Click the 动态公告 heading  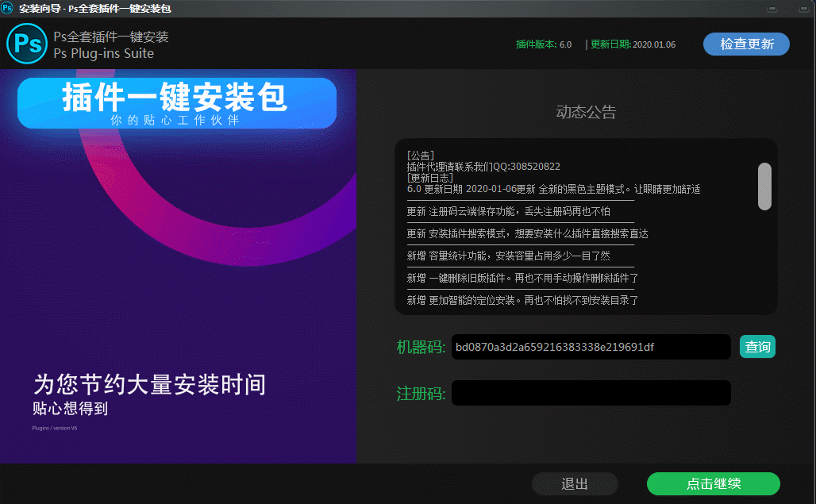point(586,112)
